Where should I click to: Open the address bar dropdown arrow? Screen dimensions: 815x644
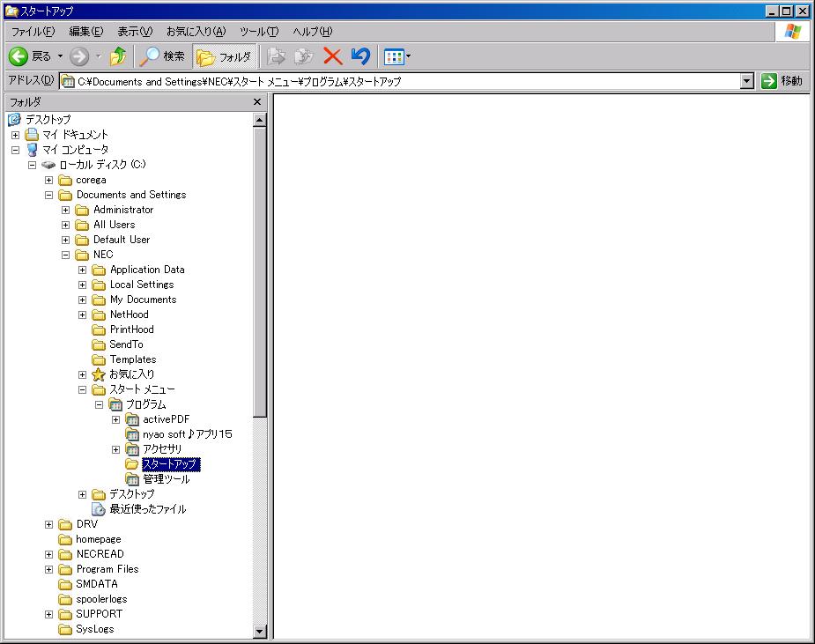(x=747, y=81)
